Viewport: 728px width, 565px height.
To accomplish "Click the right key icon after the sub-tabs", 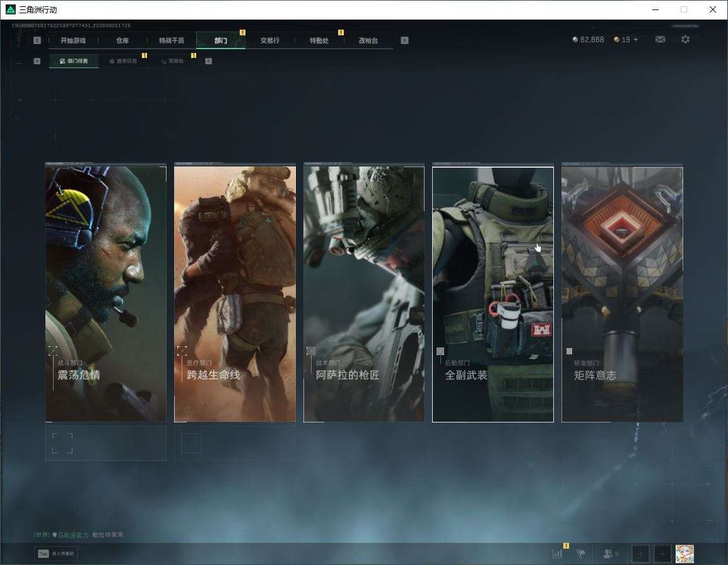I will 208,61.
